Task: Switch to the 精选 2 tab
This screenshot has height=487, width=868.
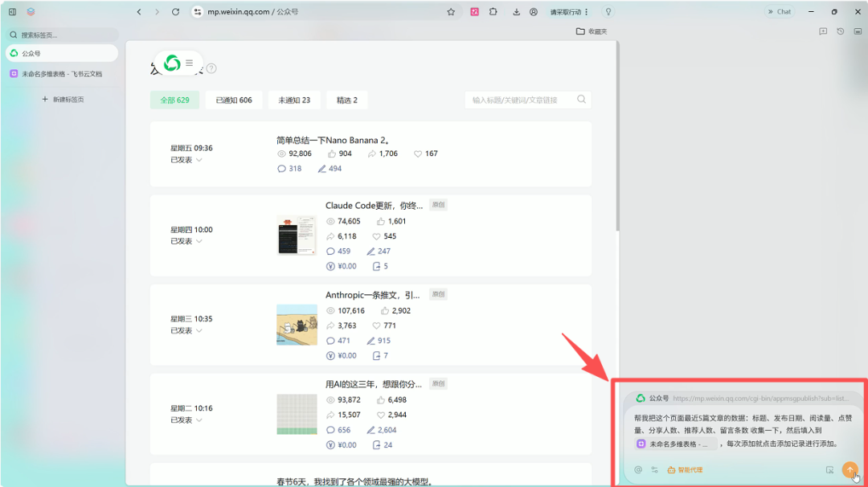Action: [x=347, y=100]
